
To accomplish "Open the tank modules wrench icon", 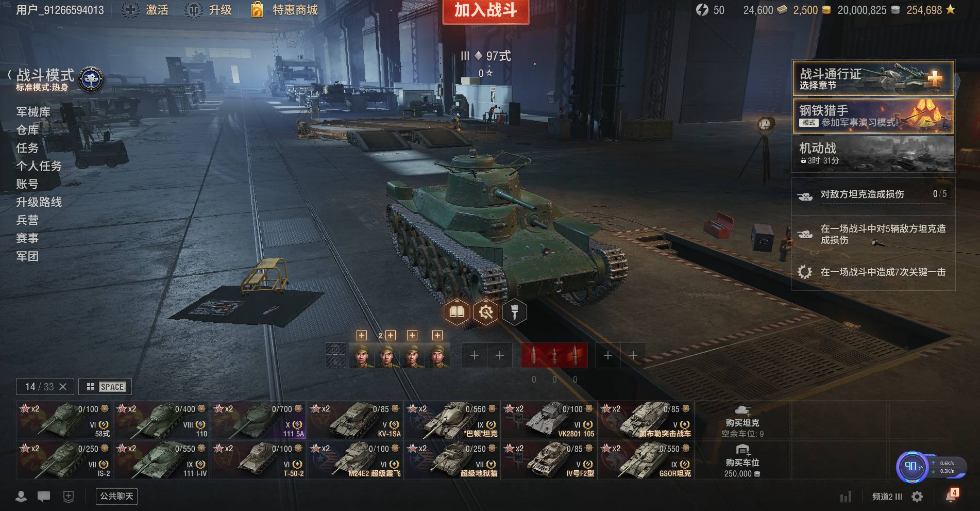I will (x=486, y=312).
